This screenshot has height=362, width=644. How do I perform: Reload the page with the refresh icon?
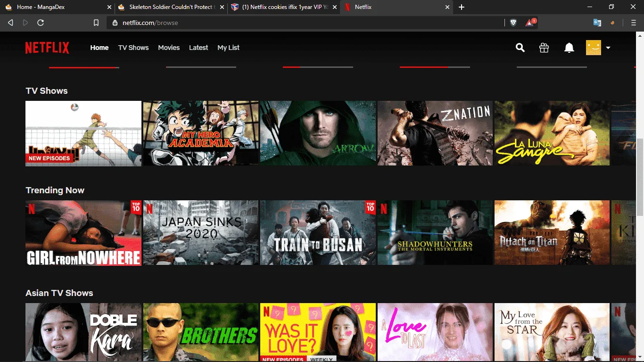coord(41,23)
